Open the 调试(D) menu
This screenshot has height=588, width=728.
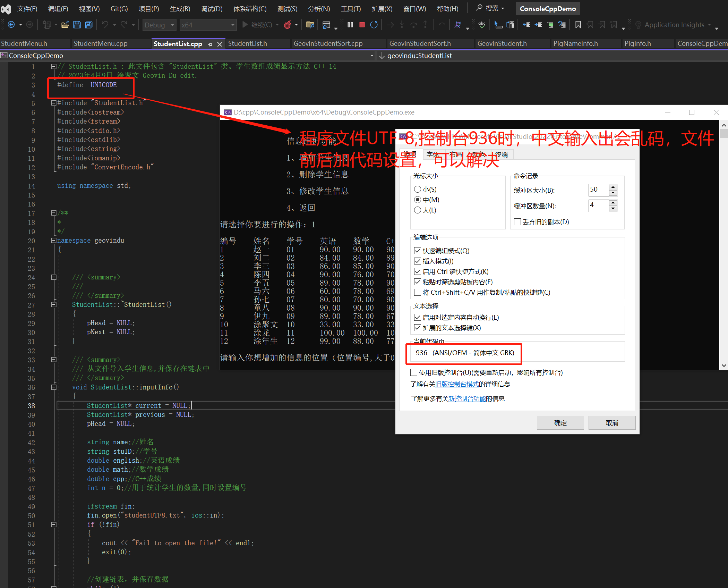212,9
